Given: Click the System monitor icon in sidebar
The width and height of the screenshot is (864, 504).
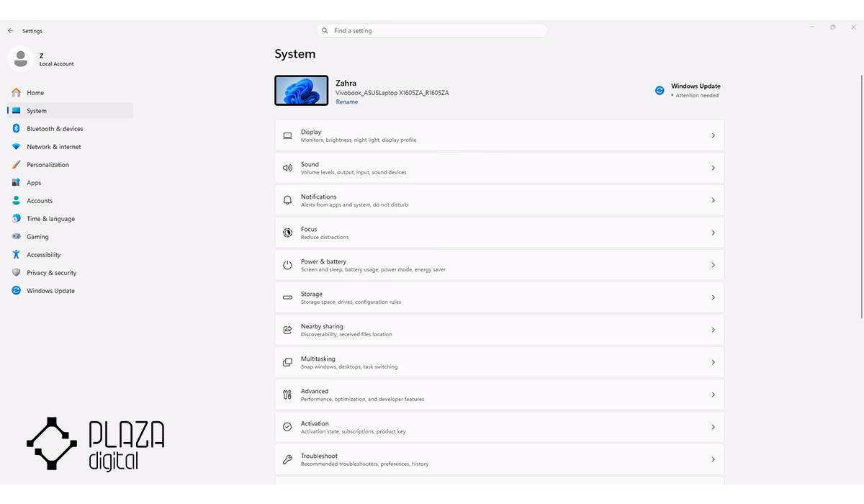Looking at the screenshot, I should [x=17, y=111].
